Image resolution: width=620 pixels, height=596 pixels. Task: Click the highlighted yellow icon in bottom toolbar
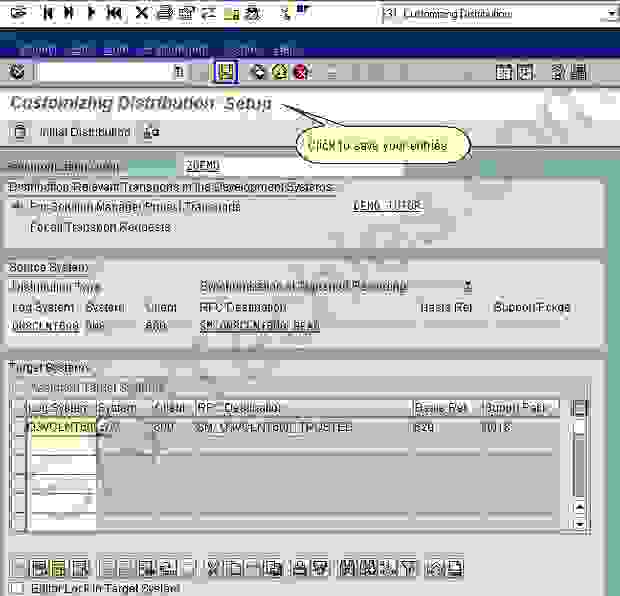coord(58,569)
